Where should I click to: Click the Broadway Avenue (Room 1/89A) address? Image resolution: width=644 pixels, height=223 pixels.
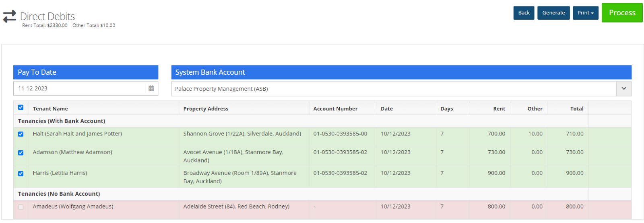pyautogui.click(x=240, y=177)
